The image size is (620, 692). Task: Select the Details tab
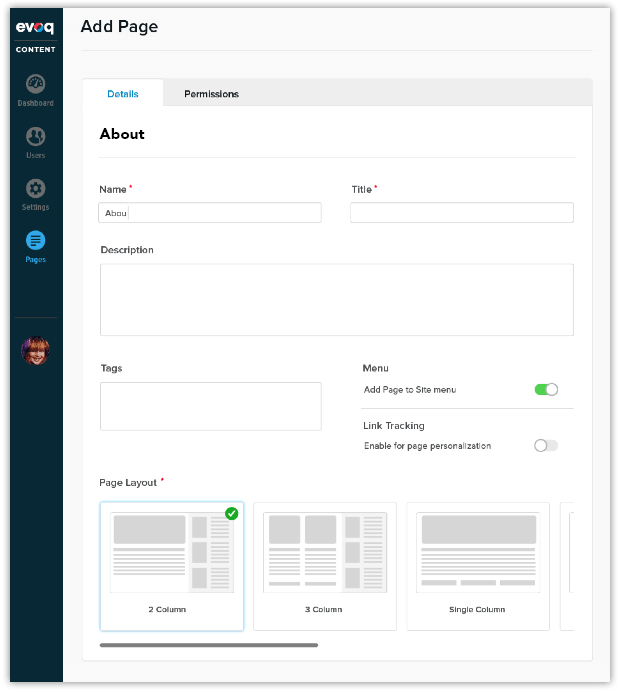123,94
